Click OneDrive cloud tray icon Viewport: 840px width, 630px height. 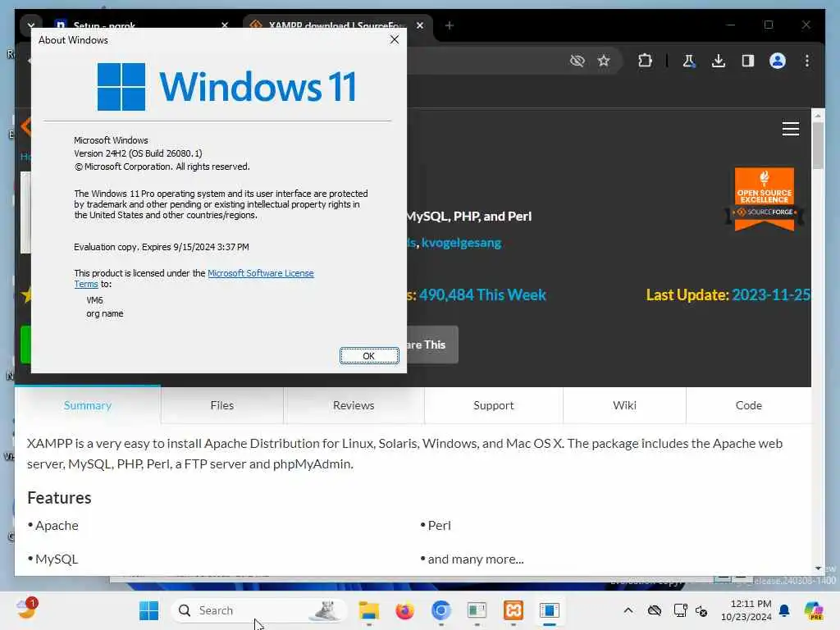coord(654,610)
